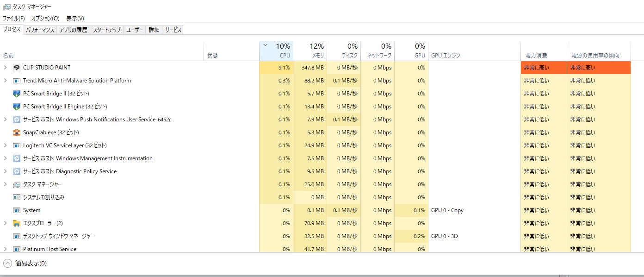
Task: Click the エクスプローラー folder icon
Action: pos(17,223)
